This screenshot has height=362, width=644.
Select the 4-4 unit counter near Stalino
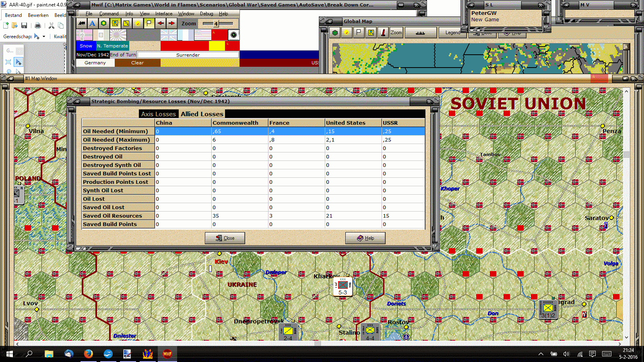pyautogui.click(x=370, y=332)
